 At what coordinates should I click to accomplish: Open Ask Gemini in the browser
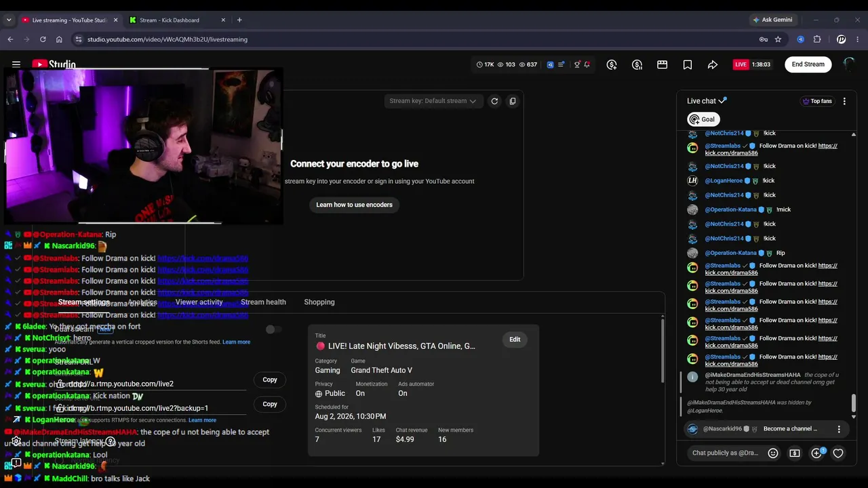click(x=772, y=20)
